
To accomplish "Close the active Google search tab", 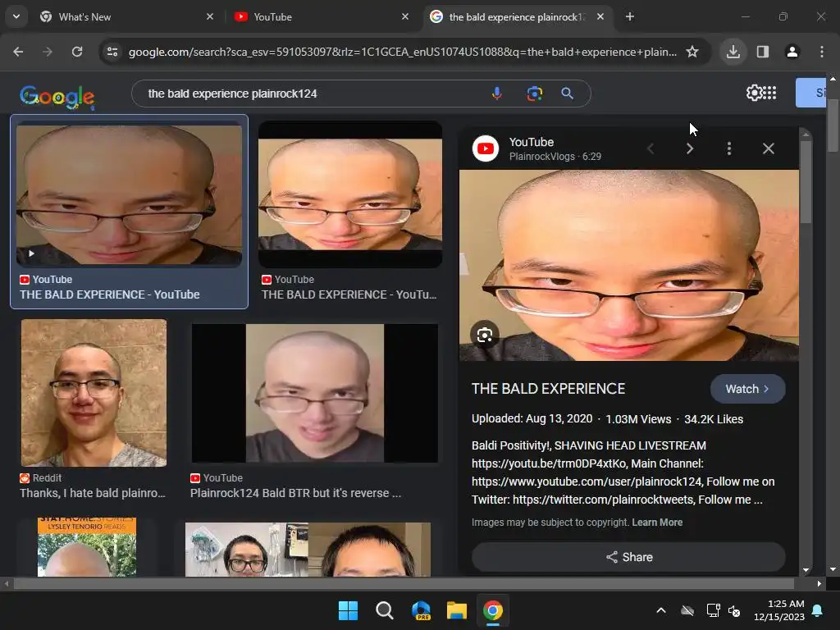I will (600, 16).
